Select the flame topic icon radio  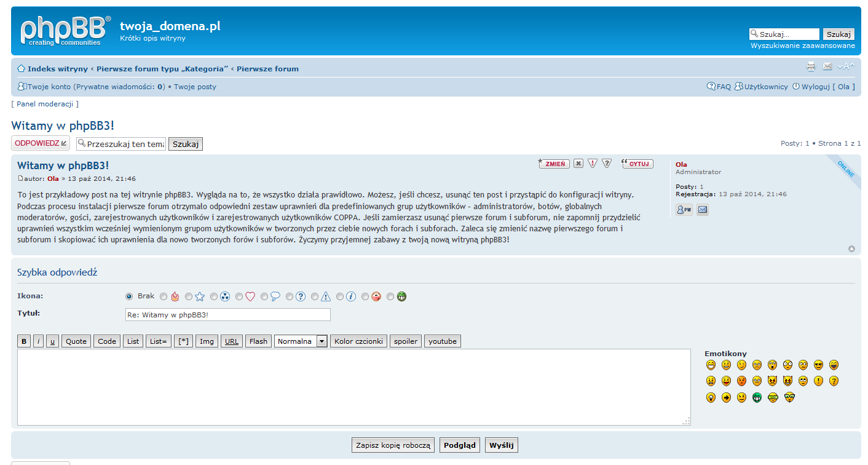(x=164, y=296)
